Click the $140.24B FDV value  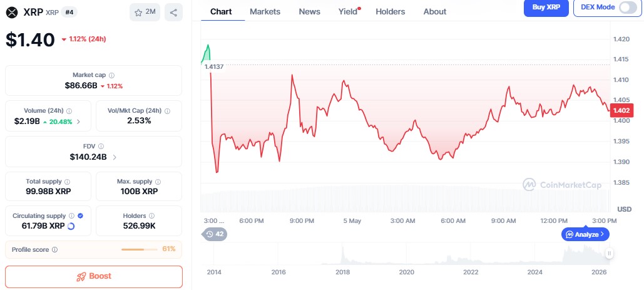(88, 157)
